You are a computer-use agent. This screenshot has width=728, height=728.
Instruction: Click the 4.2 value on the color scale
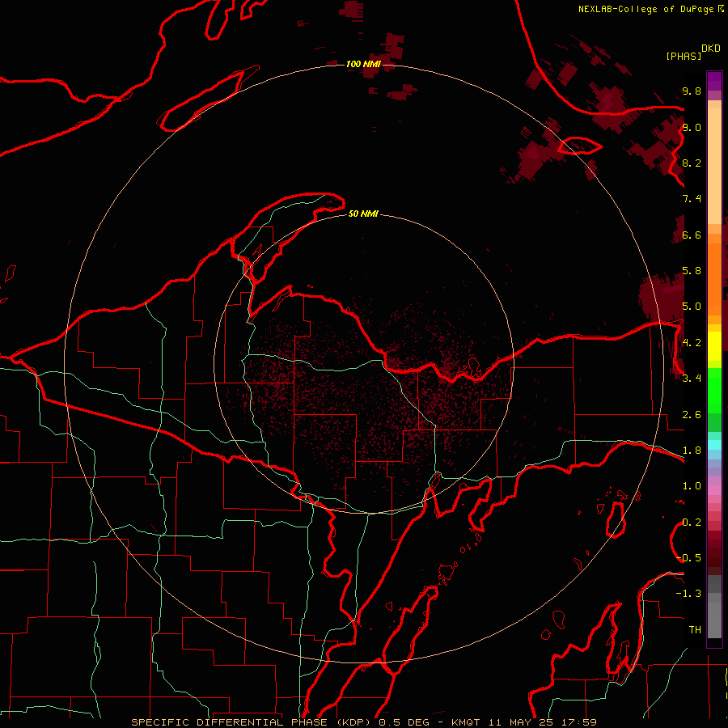[692, 343]
